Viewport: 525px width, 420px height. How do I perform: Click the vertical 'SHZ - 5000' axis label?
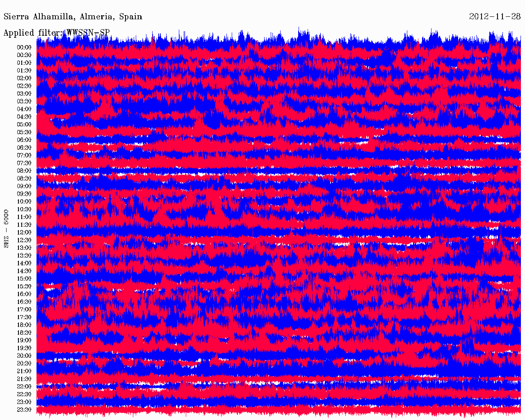[6, 229]
